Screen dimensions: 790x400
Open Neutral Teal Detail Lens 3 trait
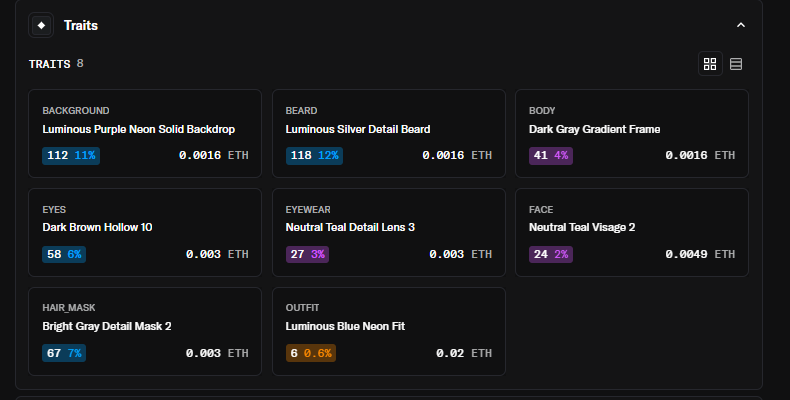388,232
